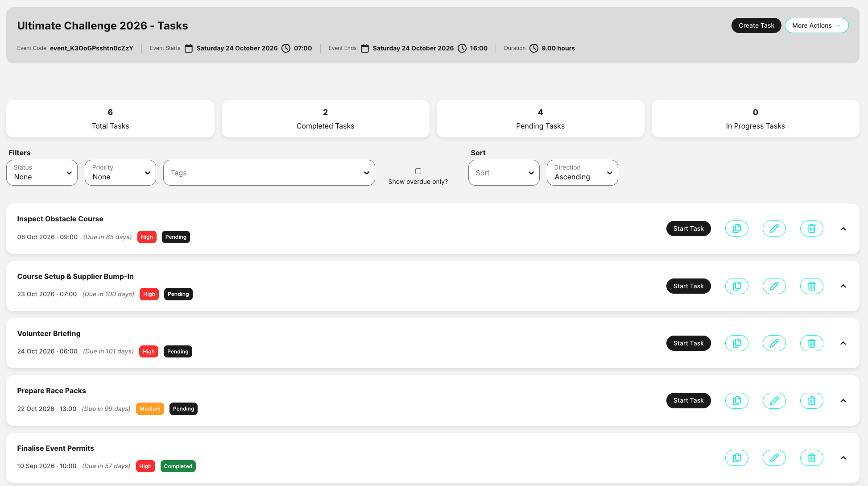This screenshot has height=486, width=868.
Task: Start the Inspect Obstacle Course task
Action: point(689,228)
